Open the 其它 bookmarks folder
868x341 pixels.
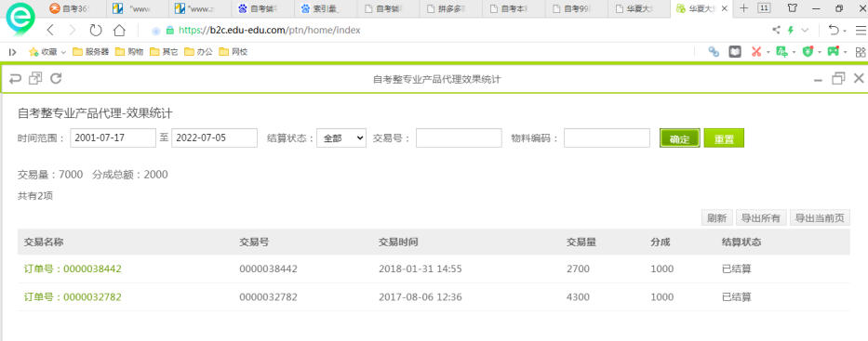tap(164, 52)
